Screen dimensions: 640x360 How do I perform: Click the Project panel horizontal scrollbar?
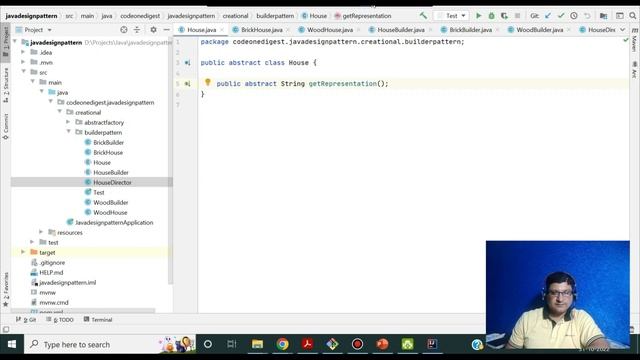[x=82, y=311]
